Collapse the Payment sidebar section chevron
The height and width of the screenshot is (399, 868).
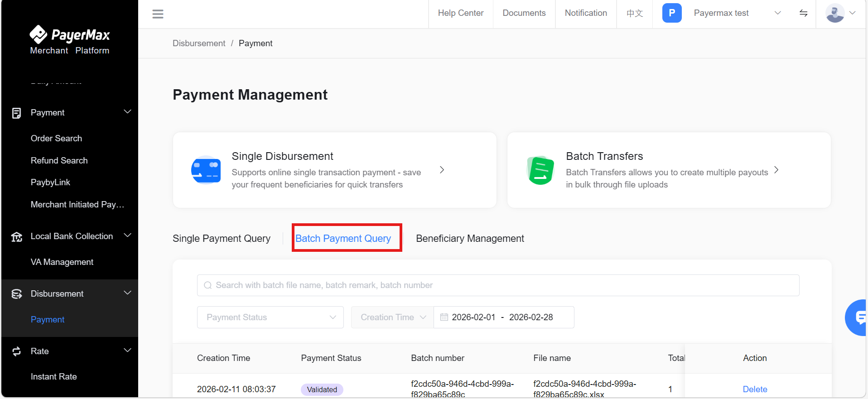coord(128,112)
